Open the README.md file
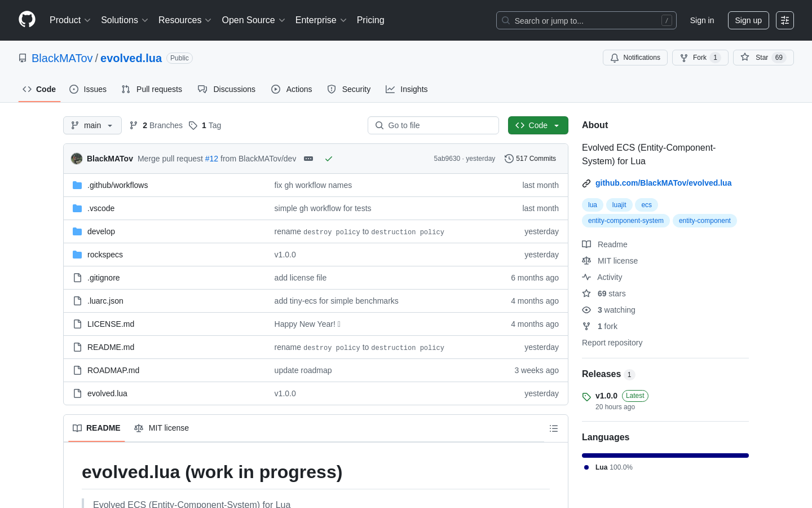812x508 pixels. pyautogui.click(x=111, y=347)
